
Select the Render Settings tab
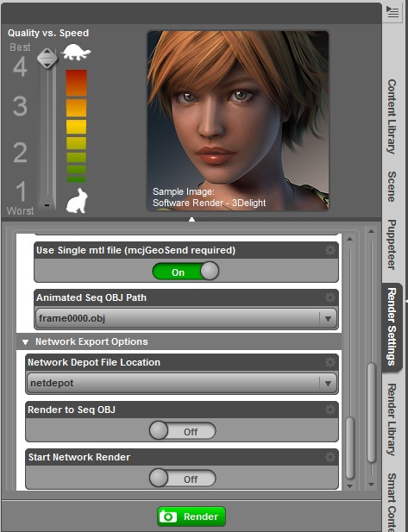click(x=392, y=327)
